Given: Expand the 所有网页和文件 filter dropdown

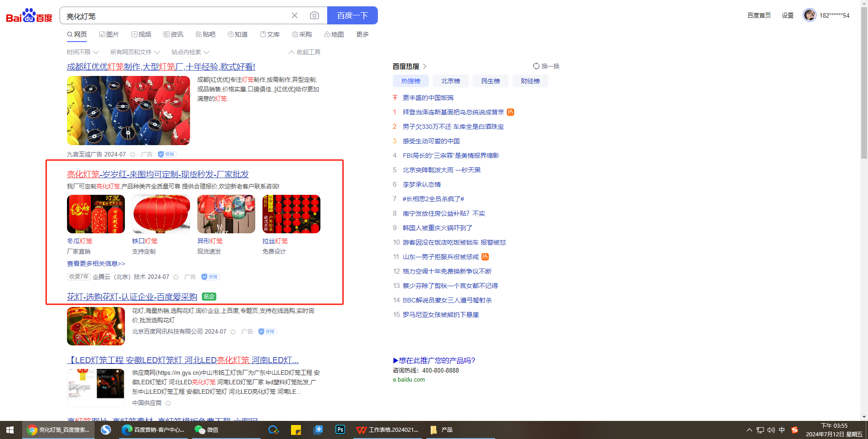Looking at the screenshot, I should [135, 52].
